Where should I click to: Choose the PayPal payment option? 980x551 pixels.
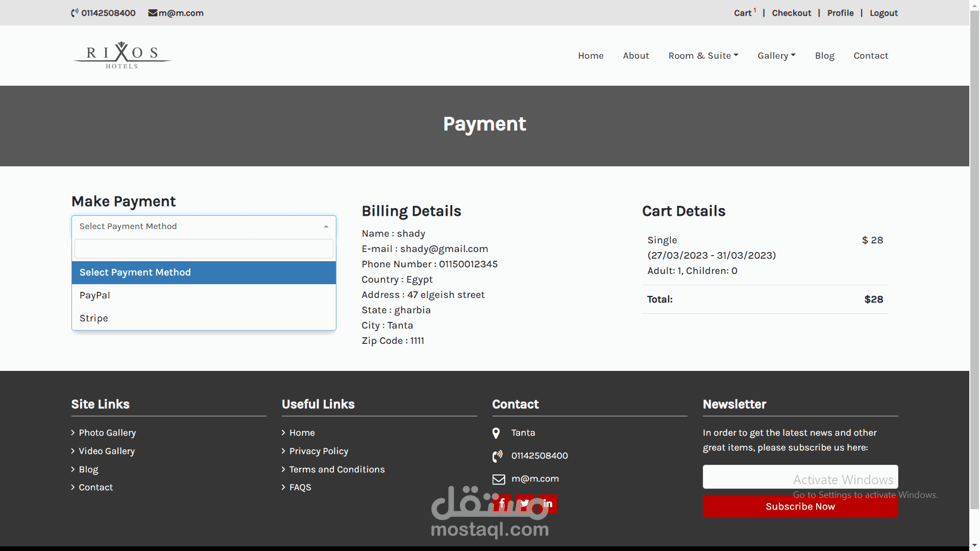[95, 295]
